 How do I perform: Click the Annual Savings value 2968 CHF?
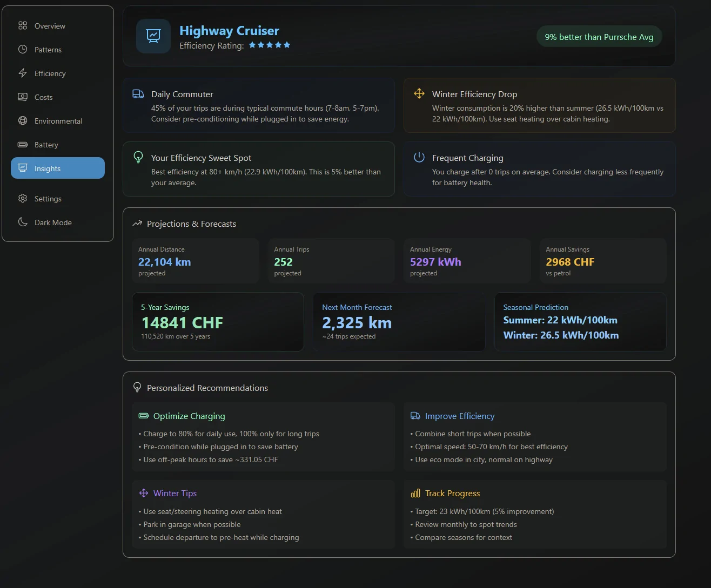[570, 262]
